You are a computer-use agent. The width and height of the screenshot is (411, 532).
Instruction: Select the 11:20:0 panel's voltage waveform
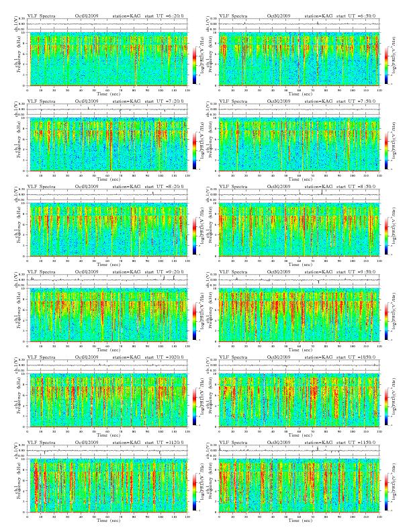pos(107,451)
